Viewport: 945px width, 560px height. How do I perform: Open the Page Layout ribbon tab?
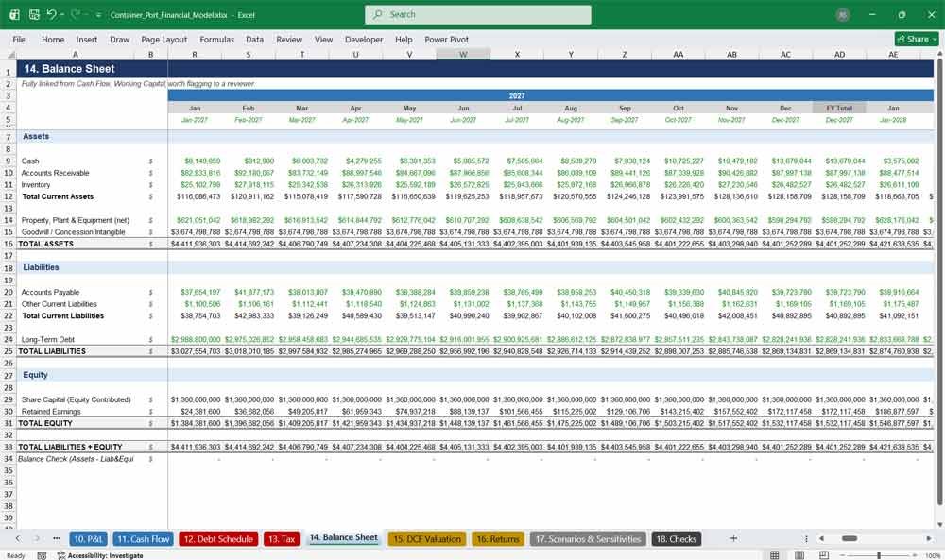click(x=163, y=39)
